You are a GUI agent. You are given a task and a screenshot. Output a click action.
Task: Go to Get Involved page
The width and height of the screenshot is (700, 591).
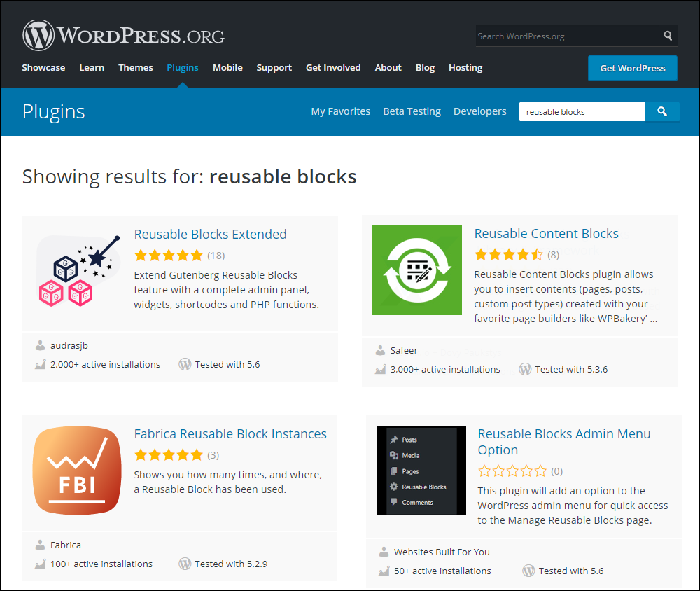point(333,67)
